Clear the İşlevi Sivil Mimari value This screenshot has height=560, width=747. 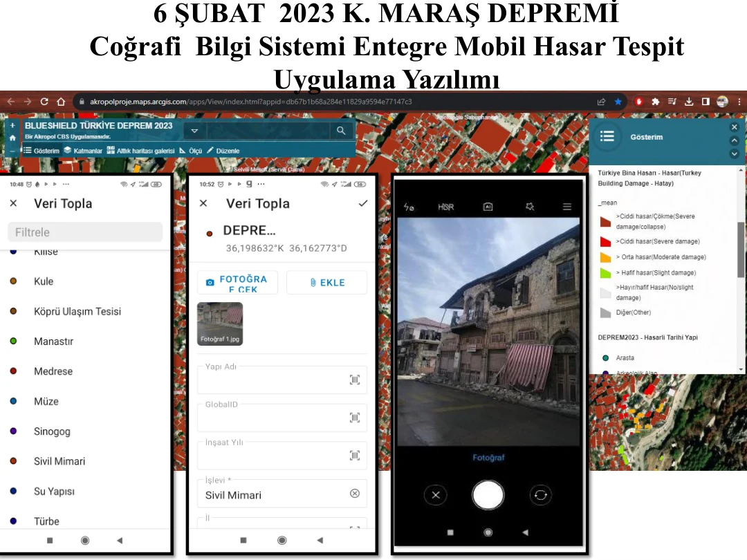[355, 494]
